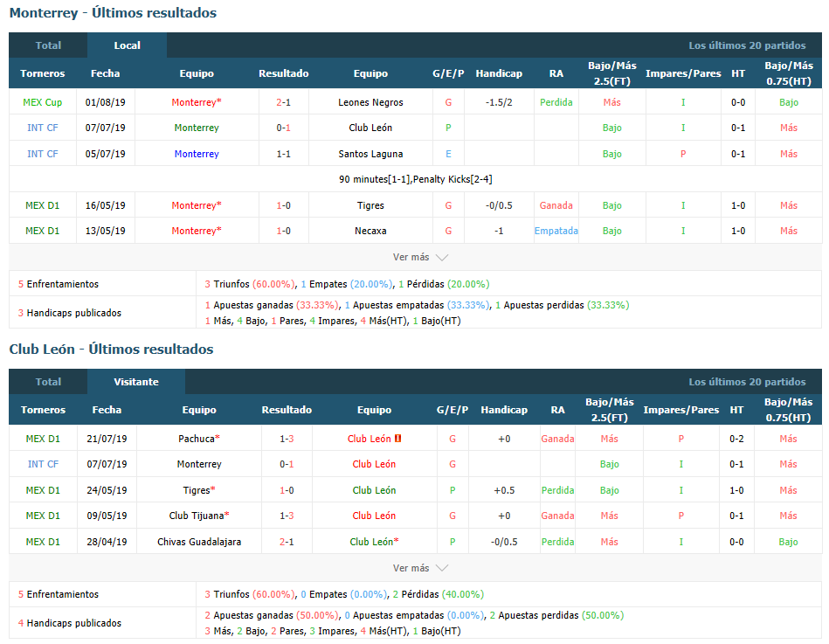Click the Torneros header in Club León table

pos(43,410)
